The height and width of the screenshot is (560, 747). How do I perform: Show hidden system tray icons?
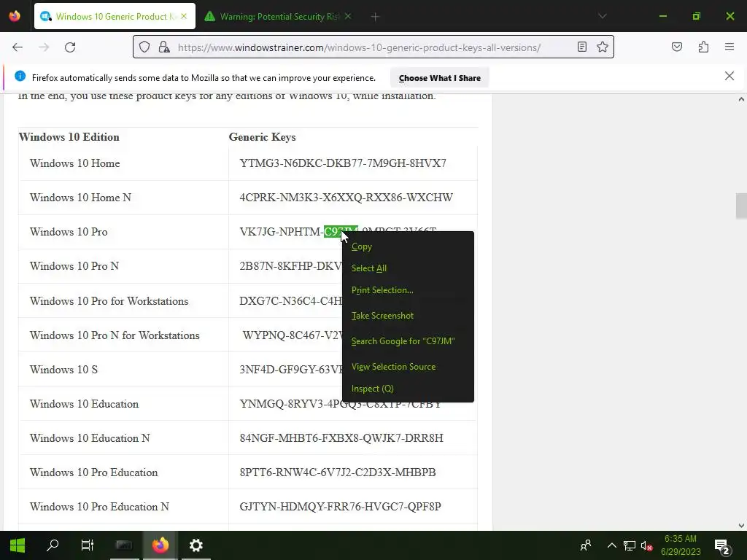pos(612,545)
